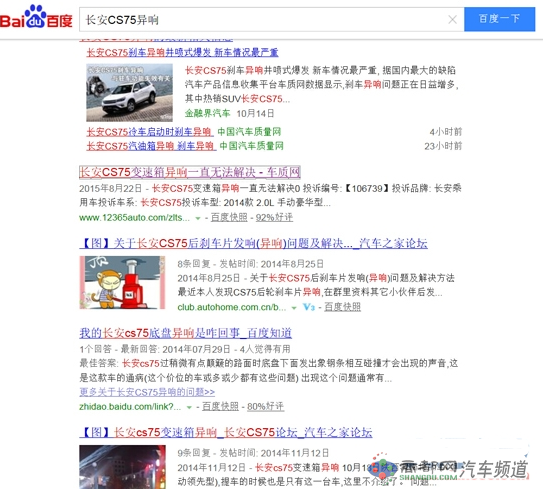Open 百度快照 for the 12365auto result
The image size is (547, 496).
click(229, 218)
